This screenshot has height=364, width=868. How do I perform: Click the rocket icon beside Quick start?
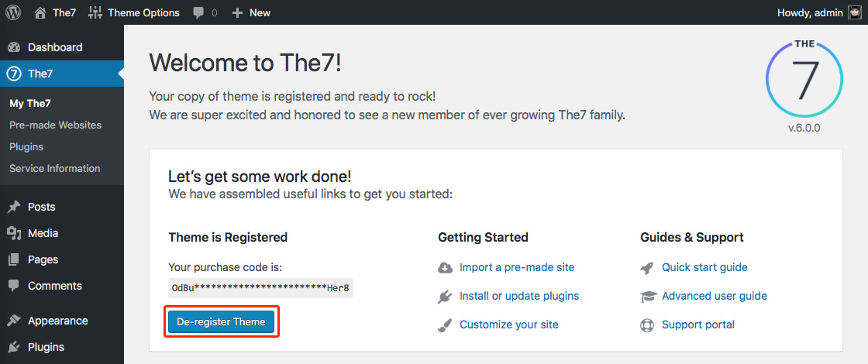pyautogui.click(x=648, y=268)
